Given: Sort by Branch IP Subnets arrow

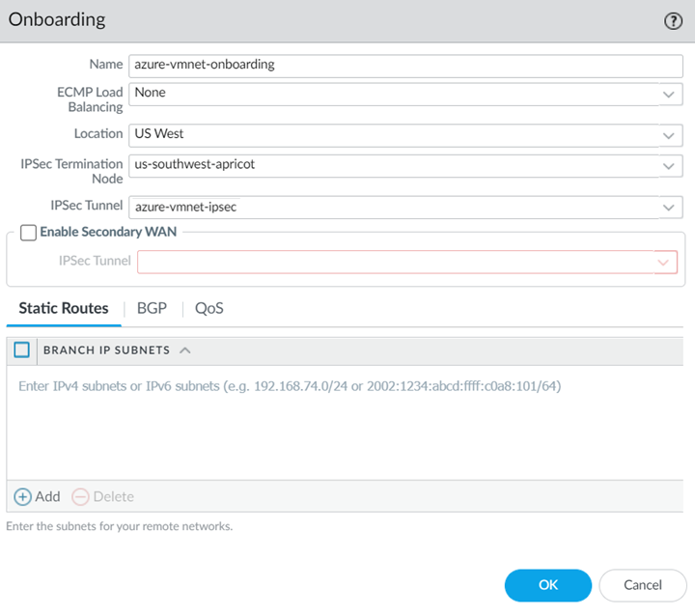Looking at the screenshot, I should click(185, 350).
